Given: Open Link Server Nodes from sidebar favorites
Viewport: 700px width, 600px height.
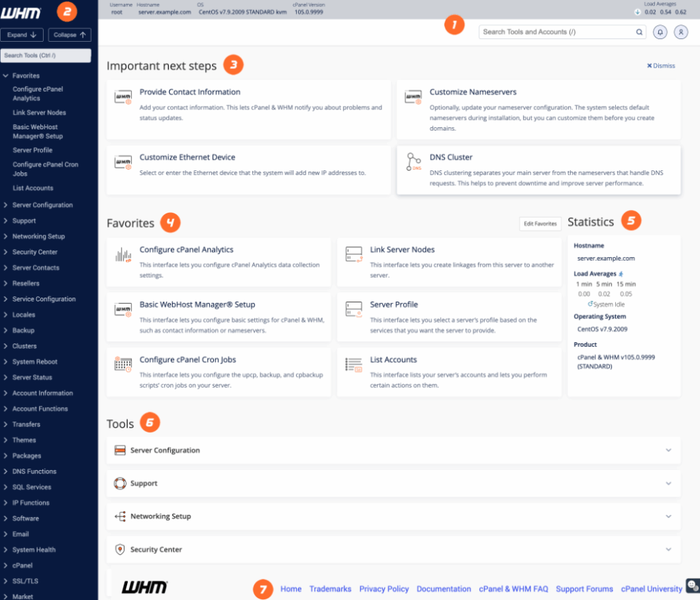Looking at the screenshot, I should (39, 113).
